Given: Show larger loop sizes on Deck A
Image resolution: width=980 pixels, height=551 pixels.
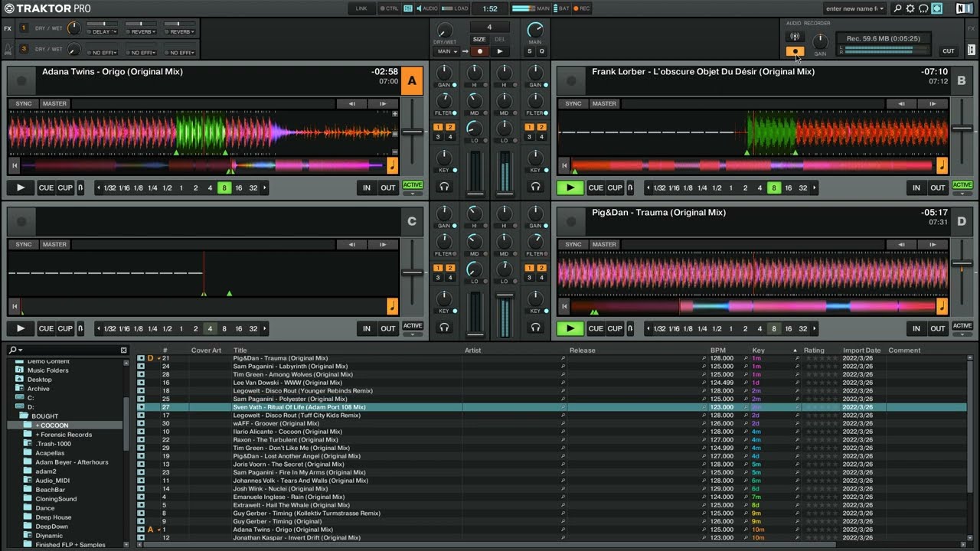Looking at the screenshot, I should point(265,187).
